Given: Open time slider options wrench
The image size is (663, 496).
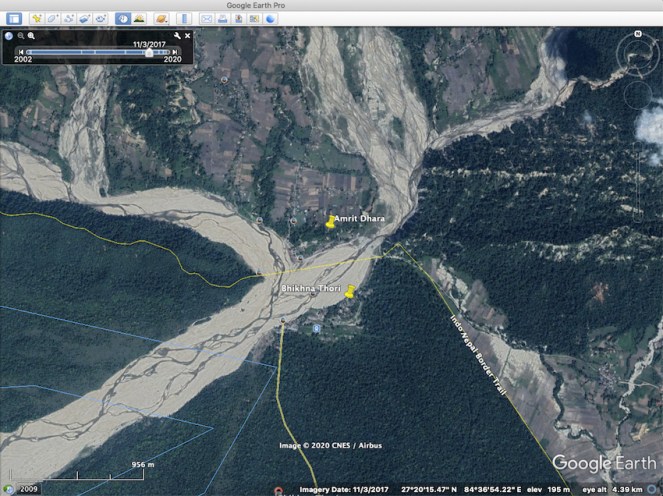Looking at the screenshot, I should (x=177, y=35).
